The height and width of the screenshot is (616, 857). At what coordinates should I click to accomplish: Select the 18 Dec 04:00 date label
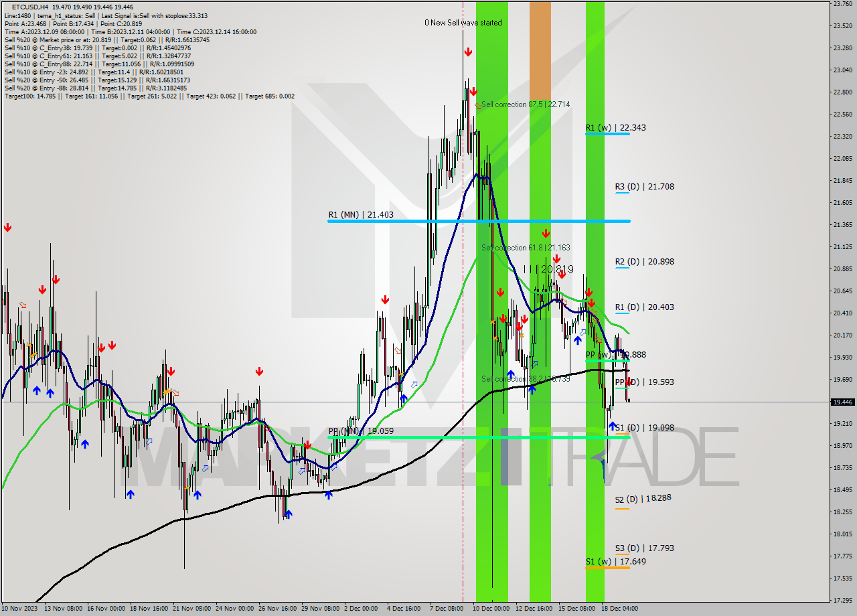[x=619, y=609]
